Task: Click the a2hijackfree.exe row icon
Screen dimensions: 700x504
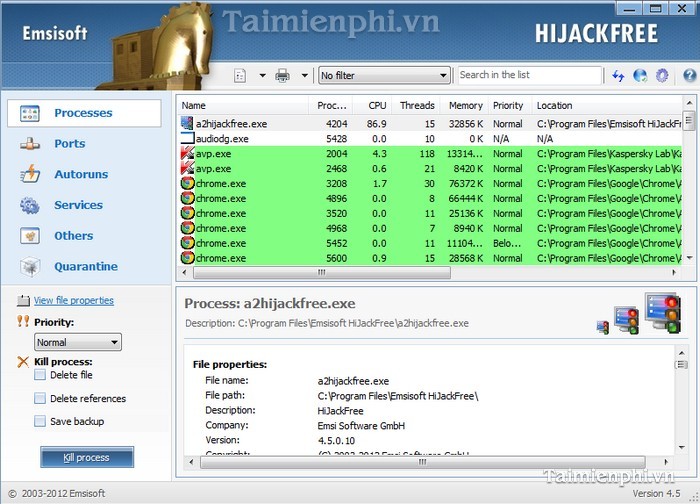Action: 187,124
